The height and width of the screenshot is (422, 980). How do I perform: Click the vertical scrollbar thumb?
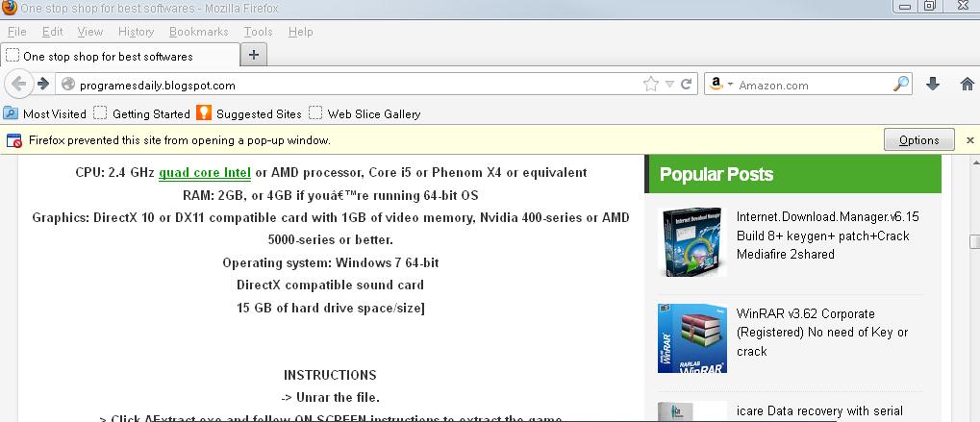pyautogui.click(x=974, y=242)
